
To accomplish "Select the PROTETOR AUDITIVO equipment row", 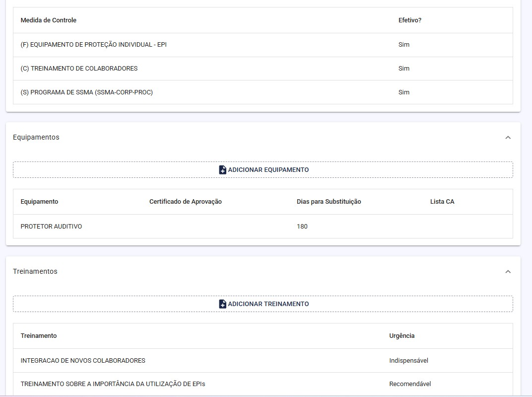I will click(x=51, y=227).
